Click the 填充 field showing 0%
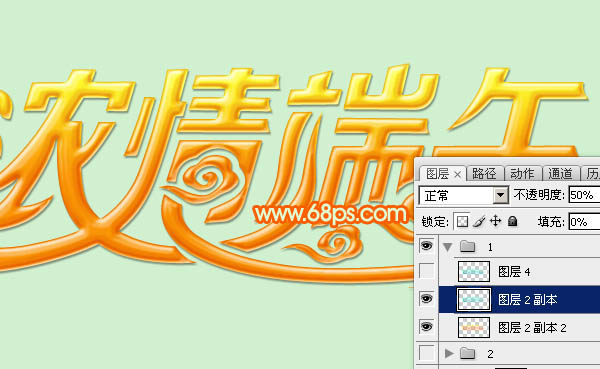 584,222
